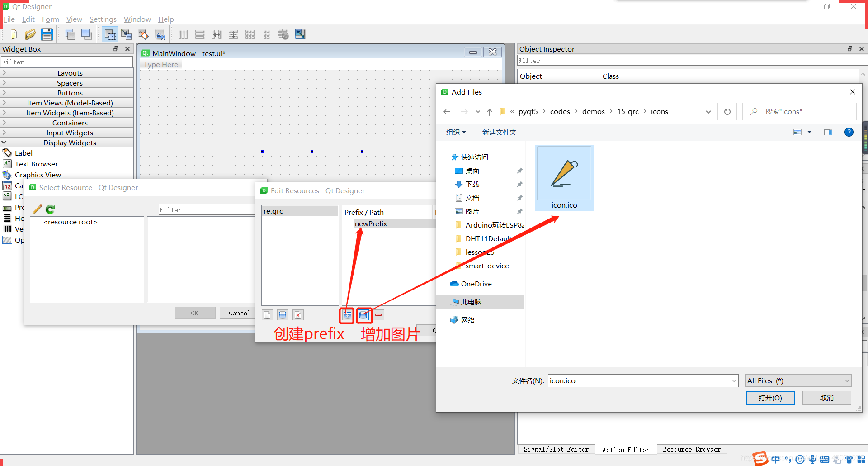Image resolution: width=868 pixels, height=466 pixels.
Task: Expand Item Views (Model-Based) category
Action: point(67,103)
